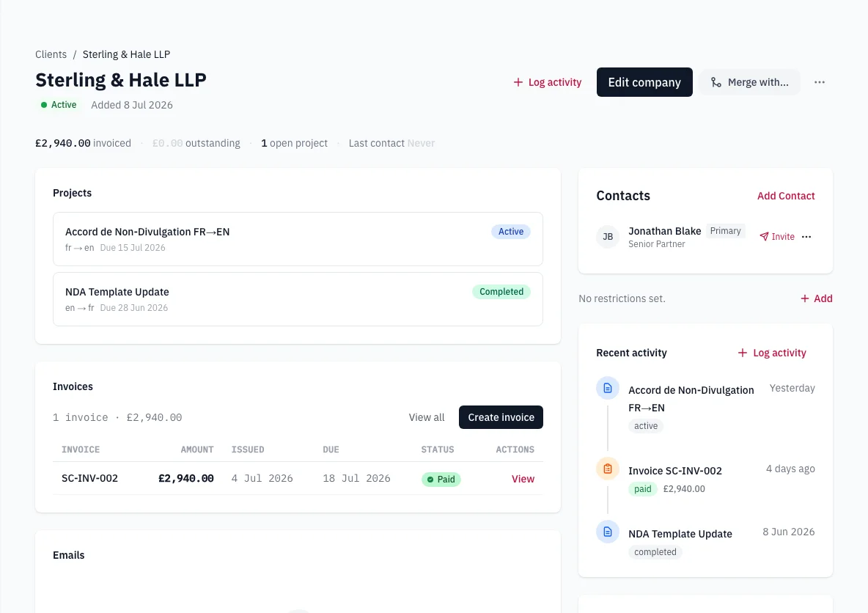Click the DUE column header
868x613 pixels.
click(331, 449)
